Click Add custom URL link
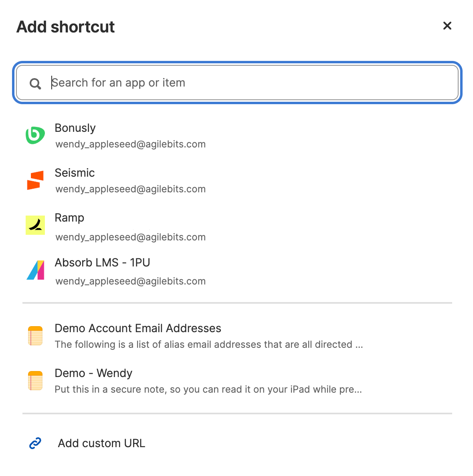This screenshot has height=476, width=473. pyautogui.click(x=101, y=443)
